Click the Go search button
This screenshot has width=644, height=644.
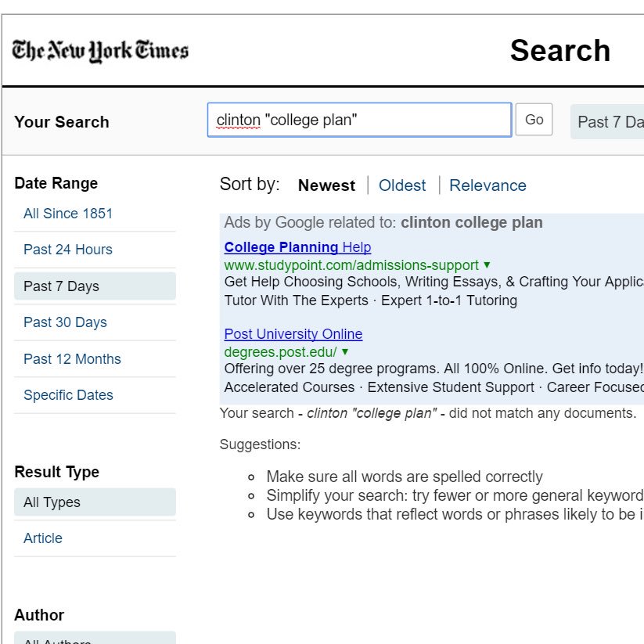534,120
